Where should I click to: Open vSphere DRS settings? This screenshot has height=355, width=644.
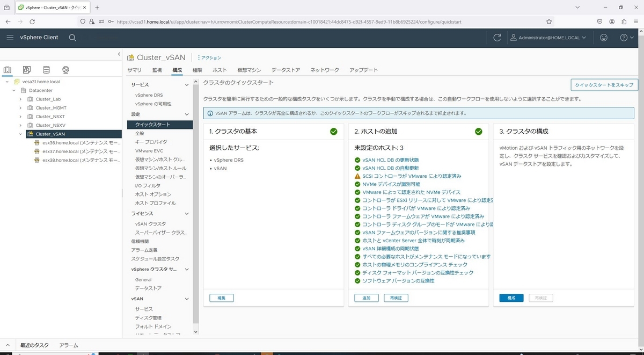click(x=149, y=95)
